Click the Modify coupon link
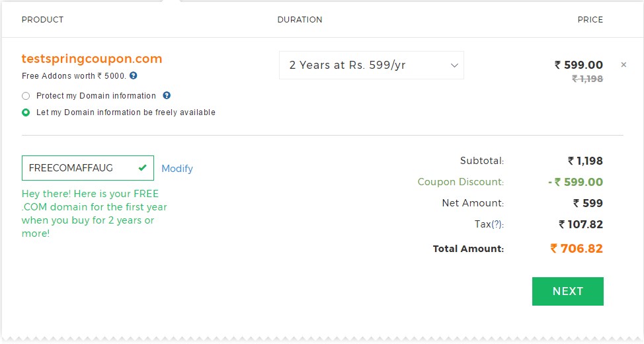The image size is (644, 344). point(177,169)
